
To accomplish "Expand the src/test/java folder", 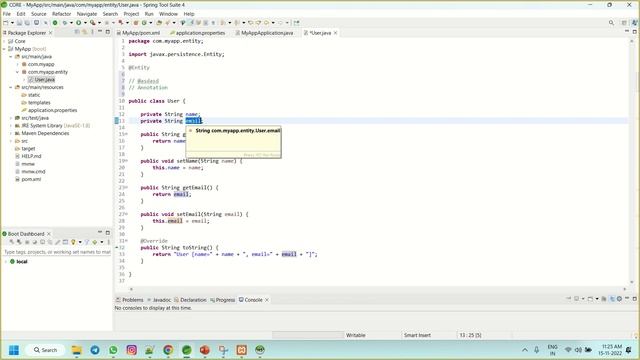I will [x=11, y=118].
